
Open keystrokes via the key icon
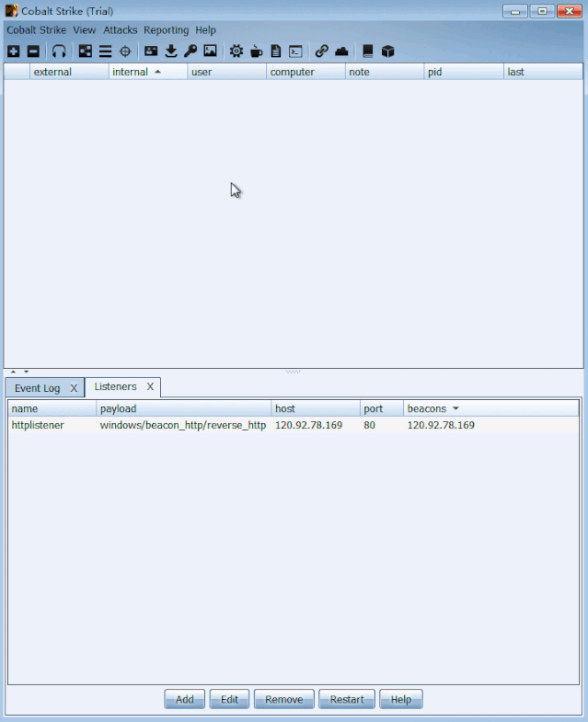click(190, 52)
